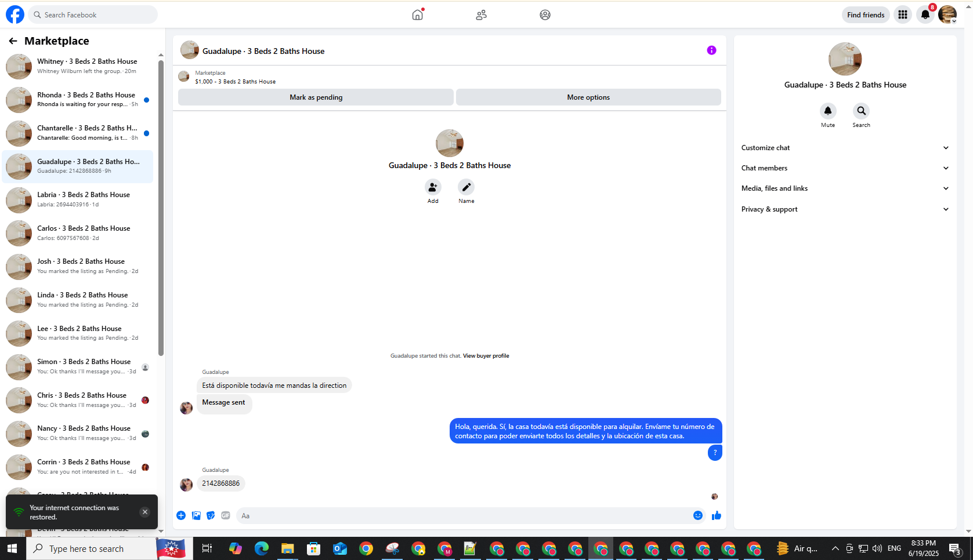Open the emoji picker in composer
Image resolution: width=973 pixels, height=560 pixels.
pos(698,515)
